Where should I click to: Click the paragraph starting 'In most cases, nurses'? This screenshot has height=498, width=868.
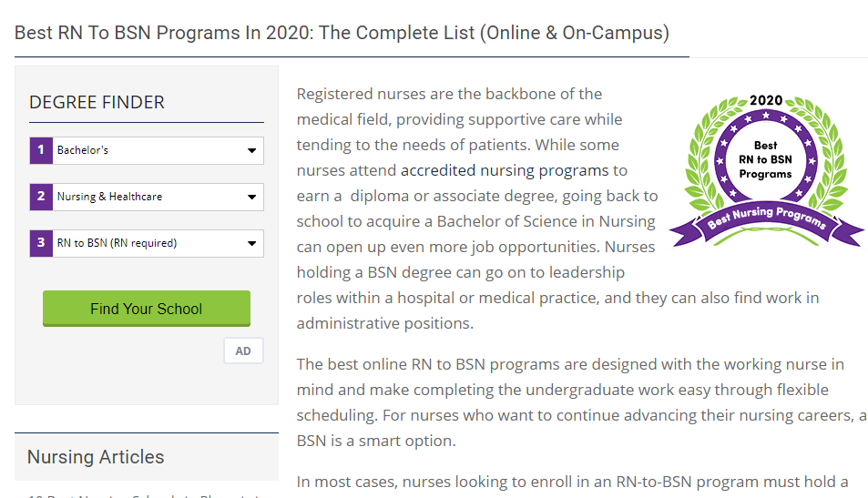[572, 482]
